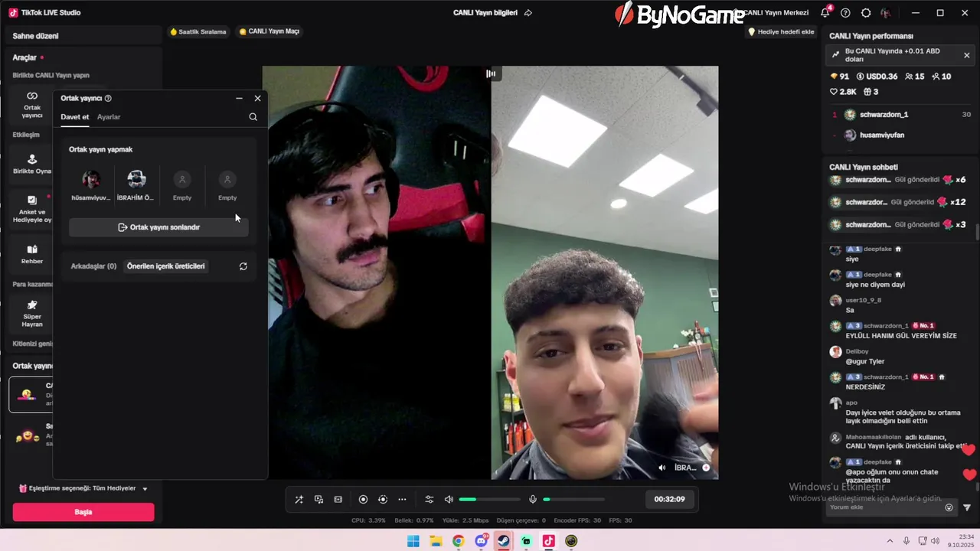Mute the microphone input
980x551 pixels.
[533, 500]
